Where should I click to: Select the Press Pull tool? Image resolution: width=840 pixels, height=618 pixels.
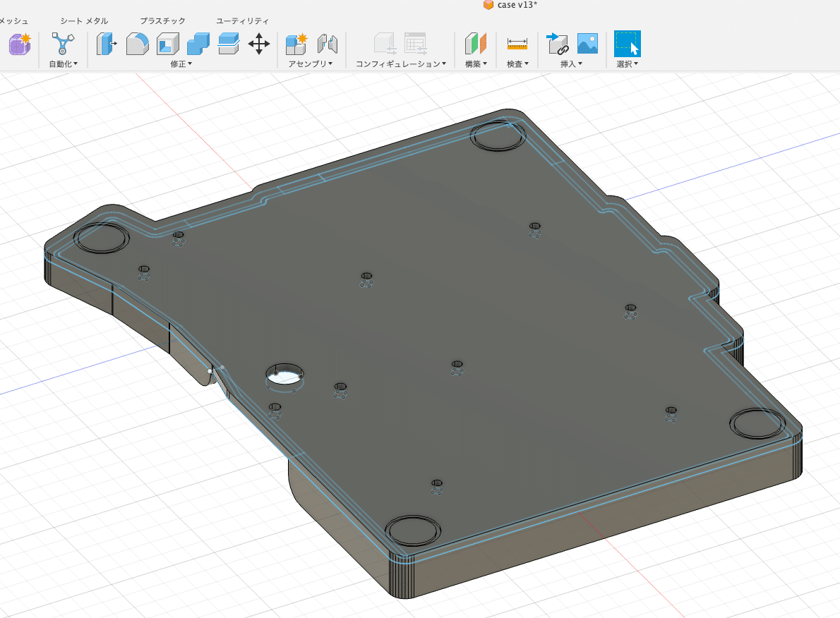[107, 44]
